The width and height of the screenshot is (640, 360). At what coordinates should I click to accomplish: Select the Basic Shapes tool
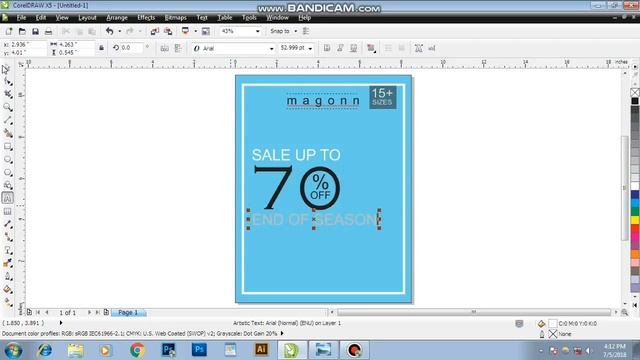click(8, 185)
